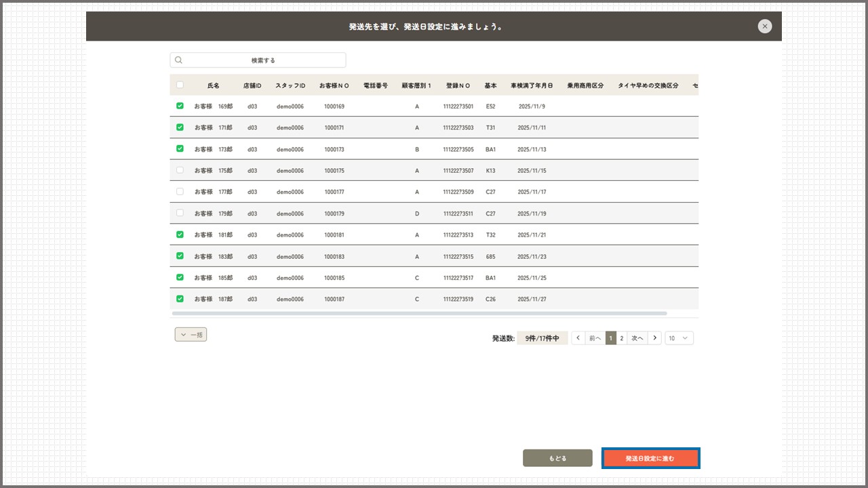
Task: Click the お客様ＮＯ column header
Action: click(x=334, y=85)
